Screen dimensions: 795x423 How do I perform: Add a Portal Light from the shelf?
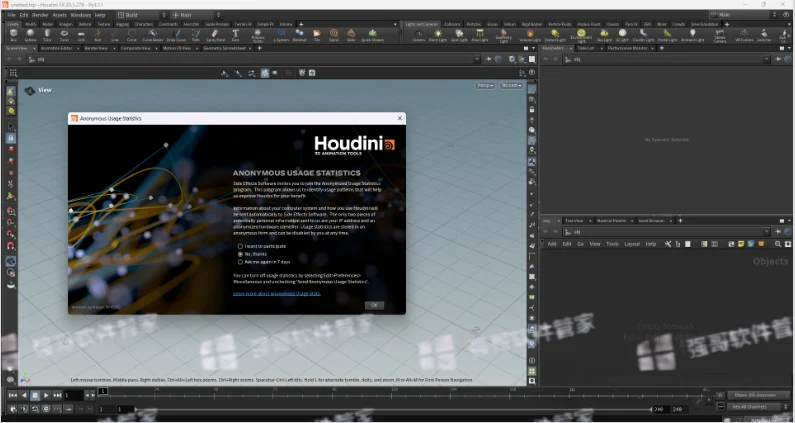coord(667,35)
